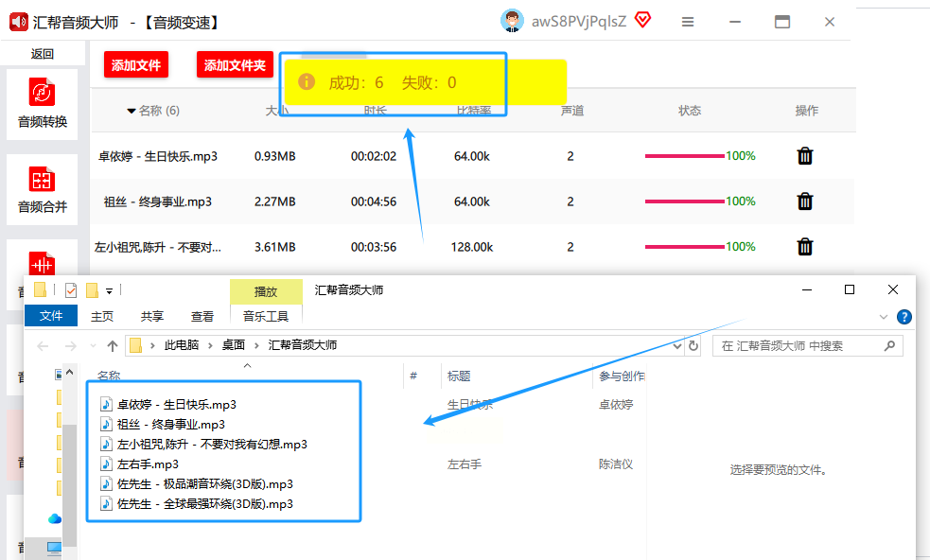
Task: Collapse the 名称 (6) sort arrow
Action: point(132,111)
